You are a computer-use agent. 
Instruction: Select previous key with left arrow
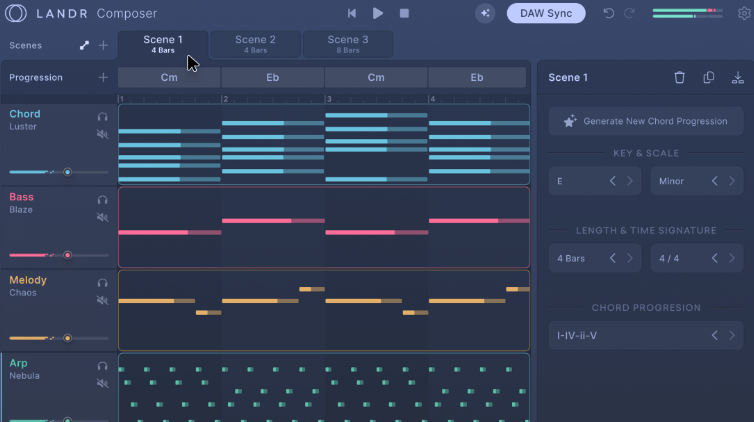613,181
